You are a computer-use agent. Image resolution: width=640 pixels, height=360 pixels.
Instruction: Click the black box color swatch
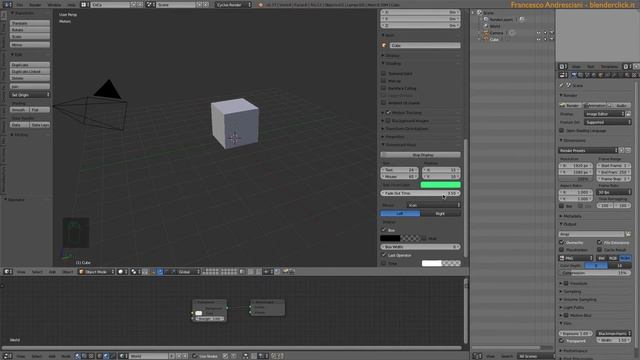[x=390, y=238]
